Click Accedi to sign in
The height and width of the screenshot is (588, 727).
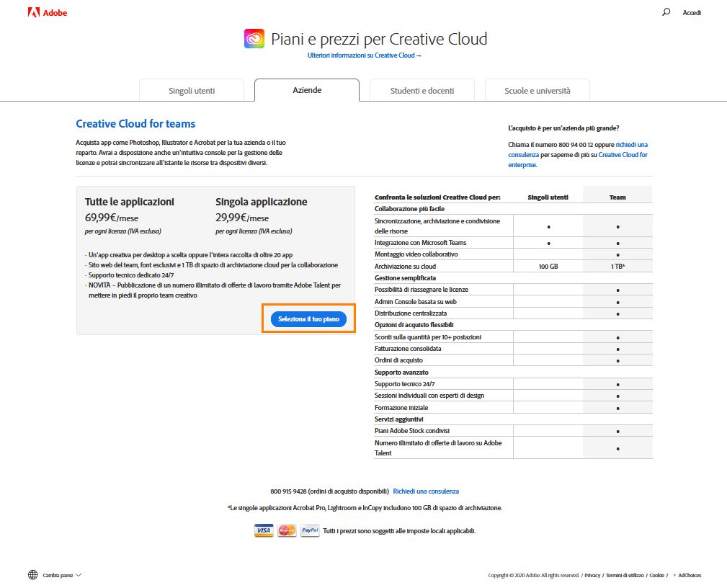[692, 12]
